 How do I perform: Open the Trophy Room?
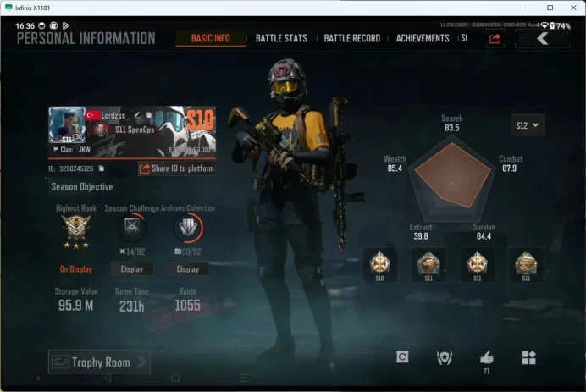(x=99, y=362)
